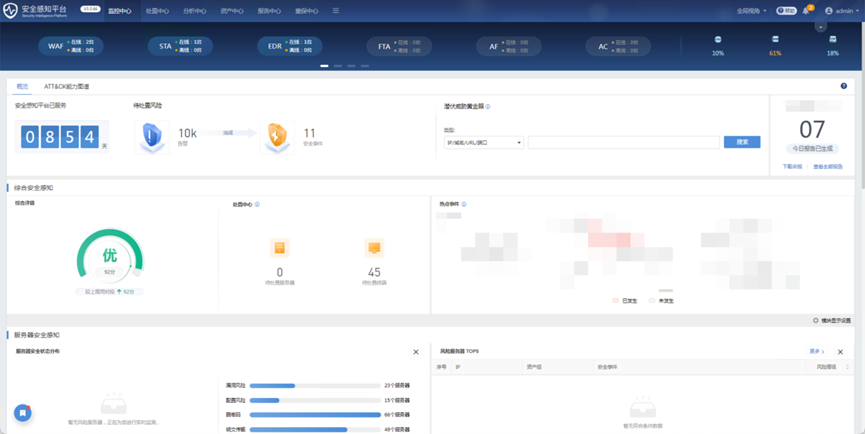The width and height of the screenshot is (865, 434).
Task: Click the resource usage icon showing 10%
Action: tap(718, 40)
